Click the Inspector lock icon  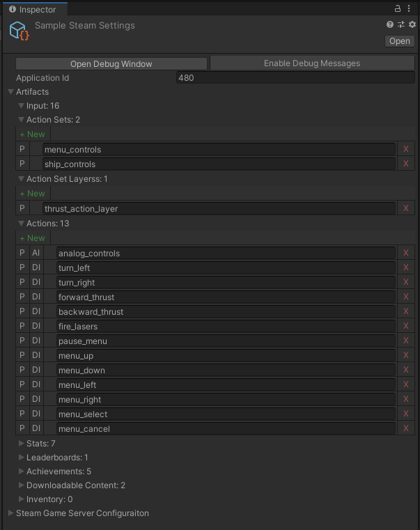click(x=398, y=8)
